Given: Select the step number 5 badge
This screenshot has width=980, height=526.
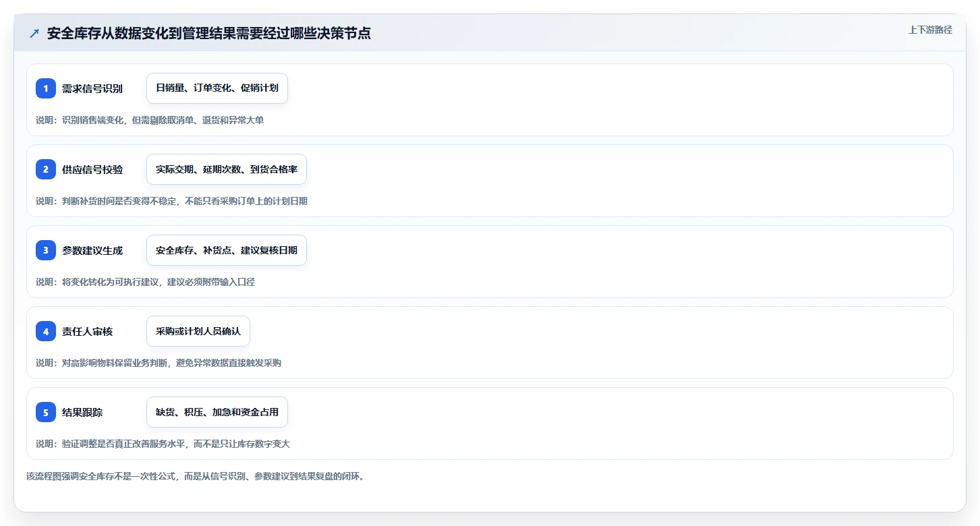Looking at the screenshot, I should [46, 412].
